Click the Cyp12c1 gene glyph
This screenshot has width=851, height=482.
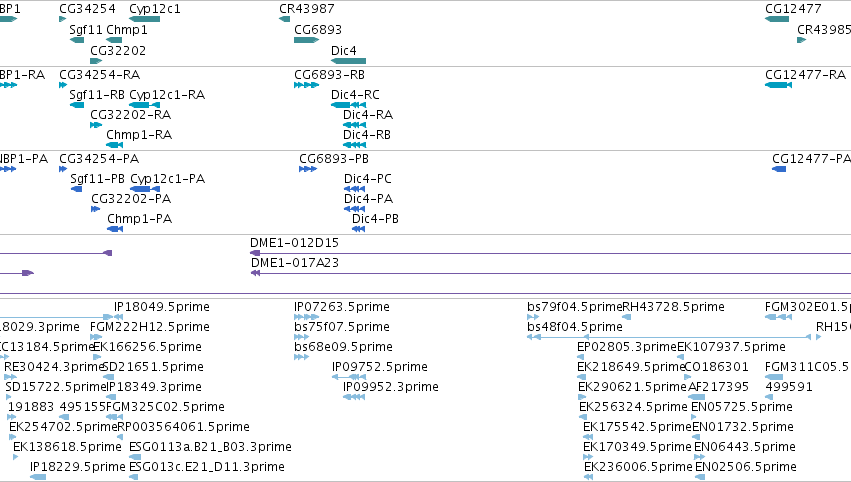coord(144,19)
